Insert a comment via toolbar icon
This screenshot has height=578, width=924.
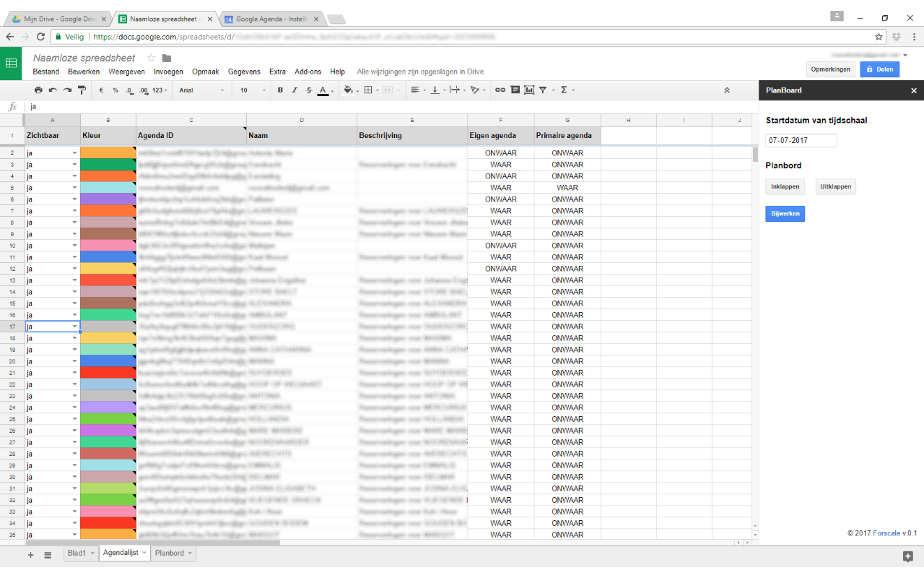(x=515, y=90)
